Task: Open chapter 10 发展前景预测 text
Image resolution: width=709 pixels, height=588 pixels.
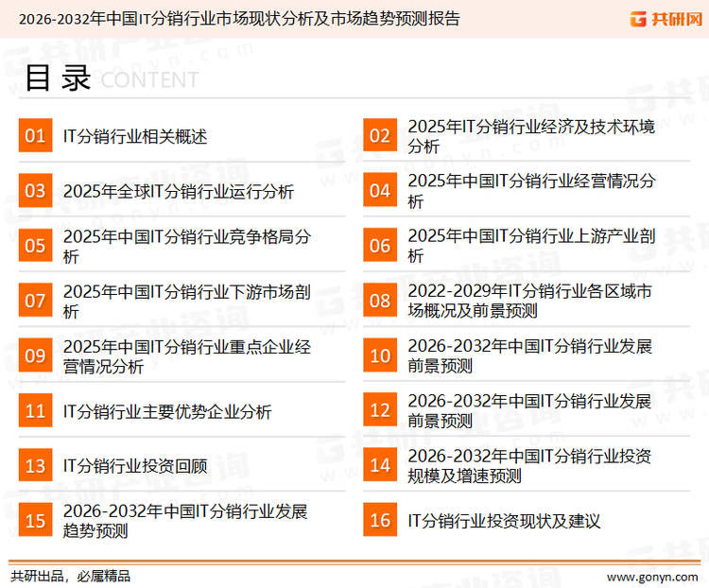Action: pos(529,355)
